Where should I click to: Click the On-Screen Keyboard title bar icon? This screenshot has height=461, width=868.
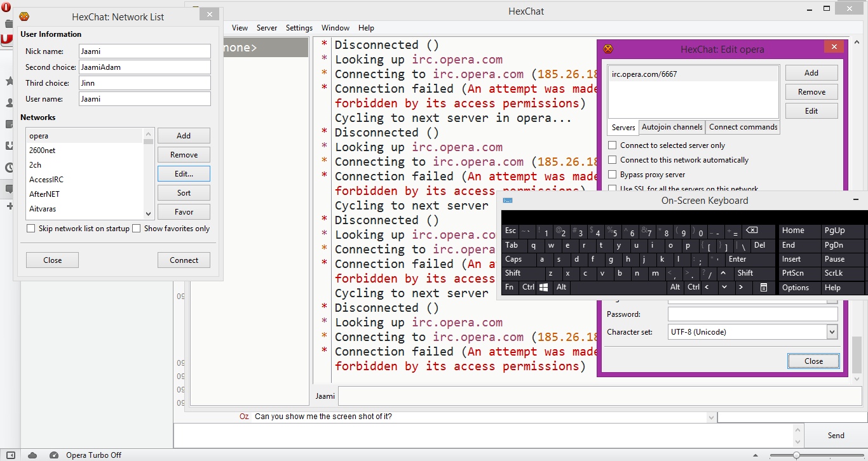click(507, 200)
